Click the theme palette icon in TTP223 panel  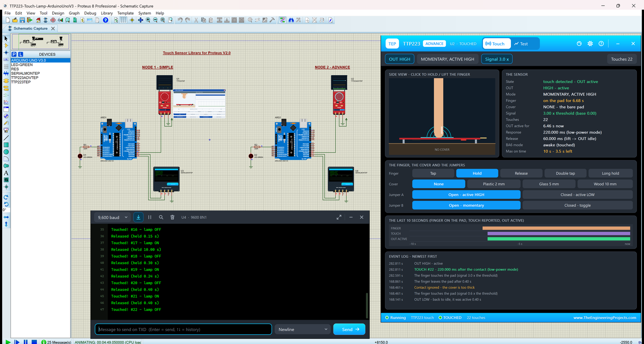pos(579,44)
